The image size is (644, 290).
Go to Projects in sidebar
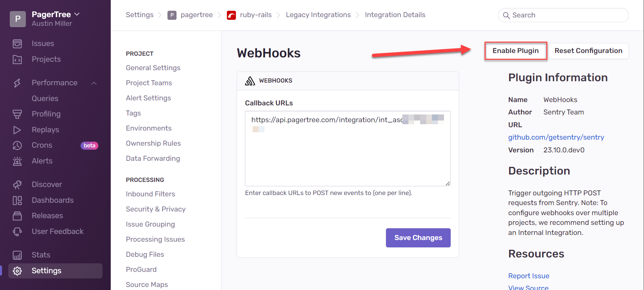[46, 59]
